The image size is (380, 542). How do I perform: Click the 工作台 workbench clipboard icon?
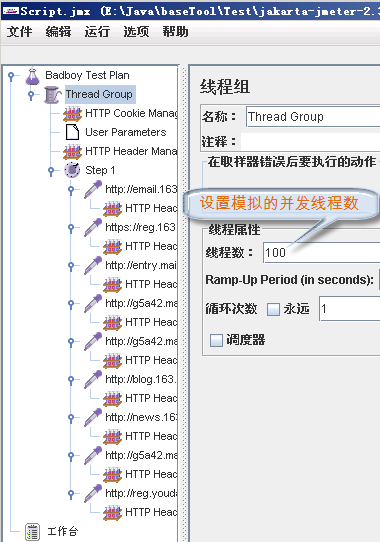[32, 532]
